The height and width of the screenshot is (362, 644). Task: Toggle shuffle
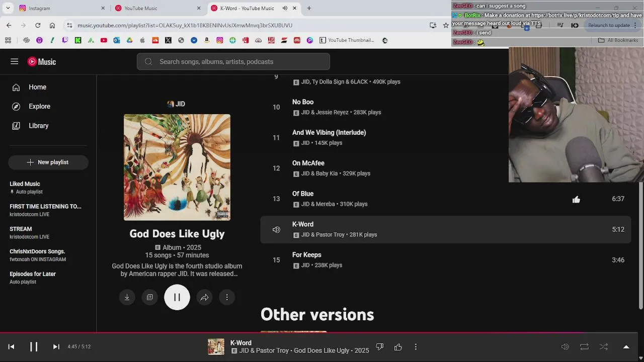pyautogui.click(x=604, y=347)
